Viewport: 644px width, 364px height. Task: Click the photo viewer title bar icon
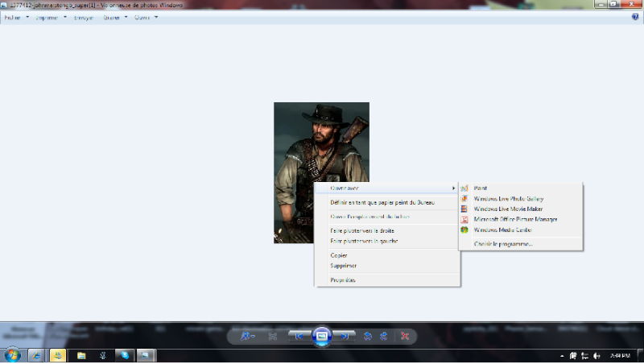(x=4, y=6)
